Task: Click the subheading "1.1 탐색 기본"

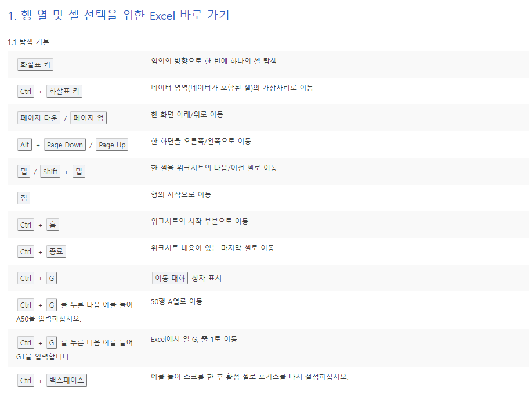Action: 28,42
